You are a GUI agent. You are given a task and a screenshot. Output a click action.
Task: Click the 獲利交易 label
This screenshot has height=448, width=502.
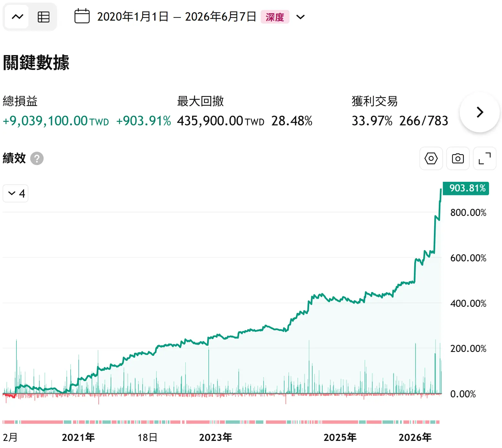pyautogui.click(x=375, y=101)
